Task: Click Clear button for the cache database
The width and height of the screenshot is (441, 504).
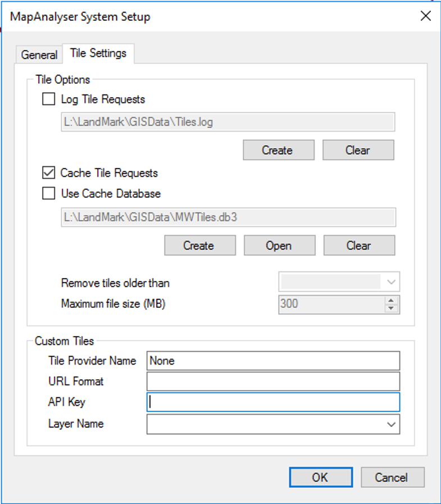Action: click(x=359, y=246)
